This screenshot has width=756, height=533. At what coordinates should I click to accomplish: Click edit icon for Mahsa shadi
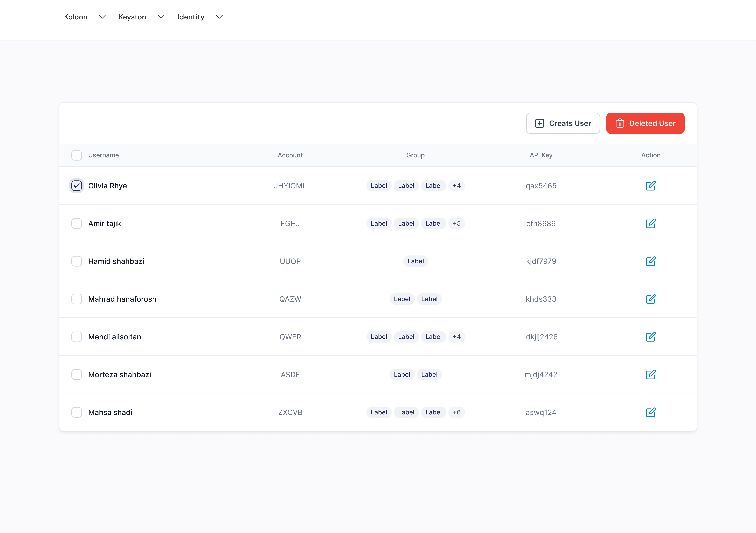pos(650,412)
